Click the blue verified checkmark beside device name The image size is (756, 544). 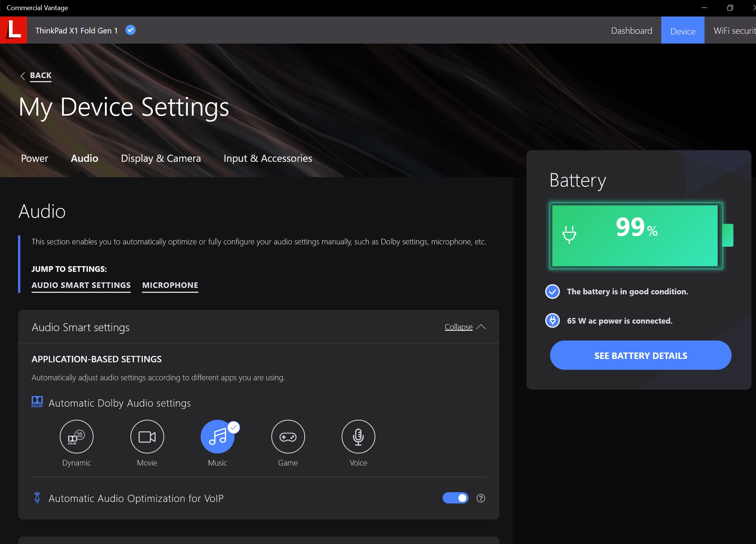tap(130, 30)
